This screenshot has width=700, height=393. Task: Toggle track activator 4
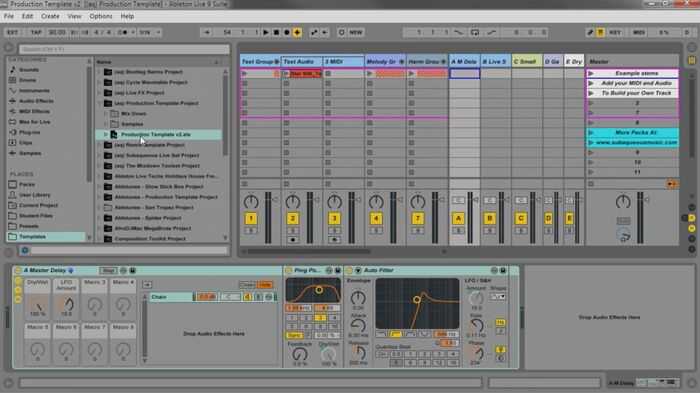coord(376,218)
